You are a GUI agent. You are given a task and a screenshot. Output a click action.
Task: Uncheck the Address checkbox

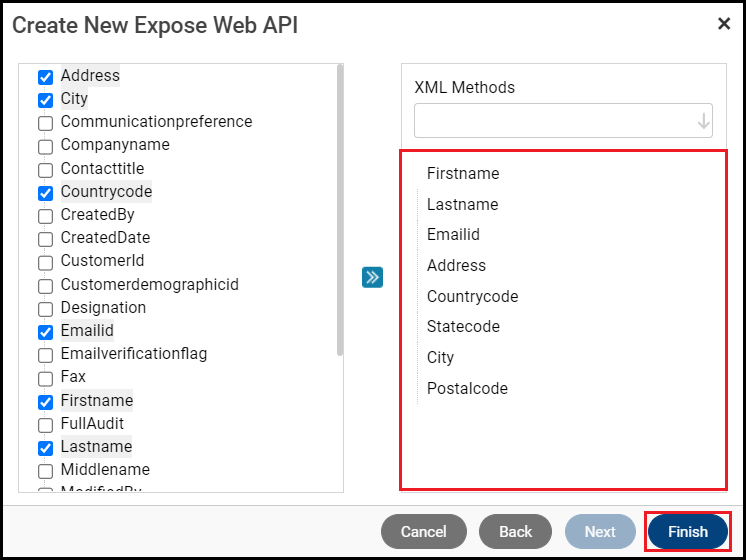pyautogui.click(x=45, y=77)
